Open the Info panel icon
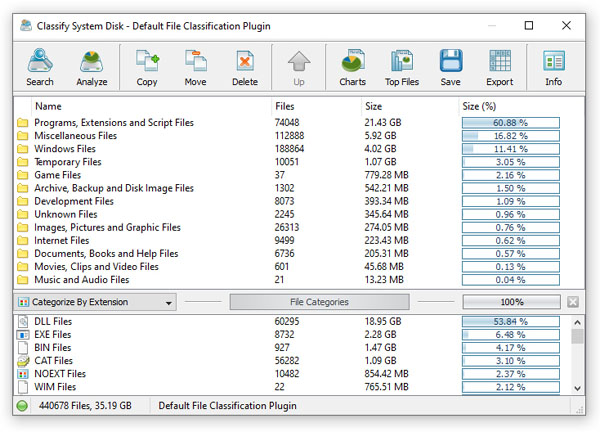The height and width of the screenshot is (432, 600). pyautogui.click(x=553, y=67)
